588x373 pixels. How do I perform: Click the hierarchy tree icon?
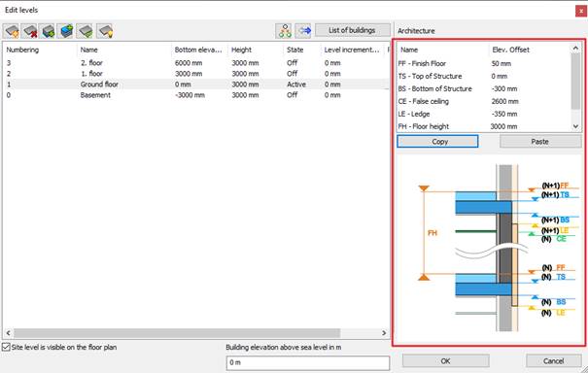285,31
